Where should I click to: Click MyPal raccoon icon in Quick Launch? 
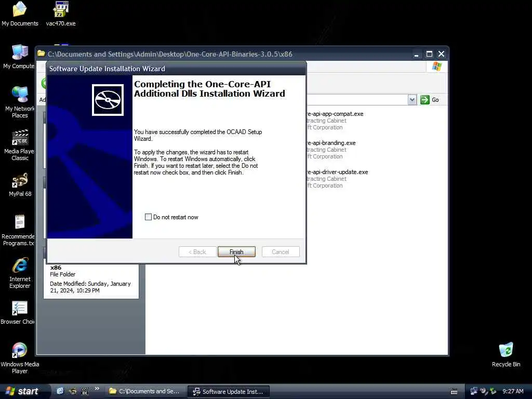(73, 391)
